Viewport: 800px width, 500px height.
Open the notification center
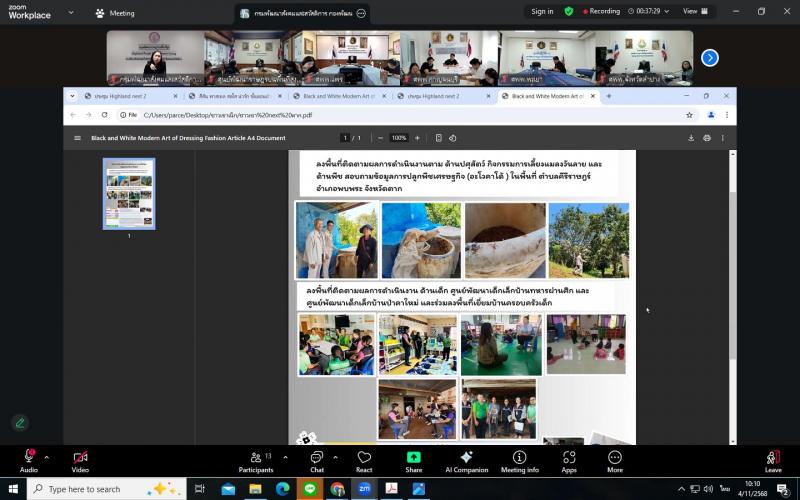pos(783,490)
